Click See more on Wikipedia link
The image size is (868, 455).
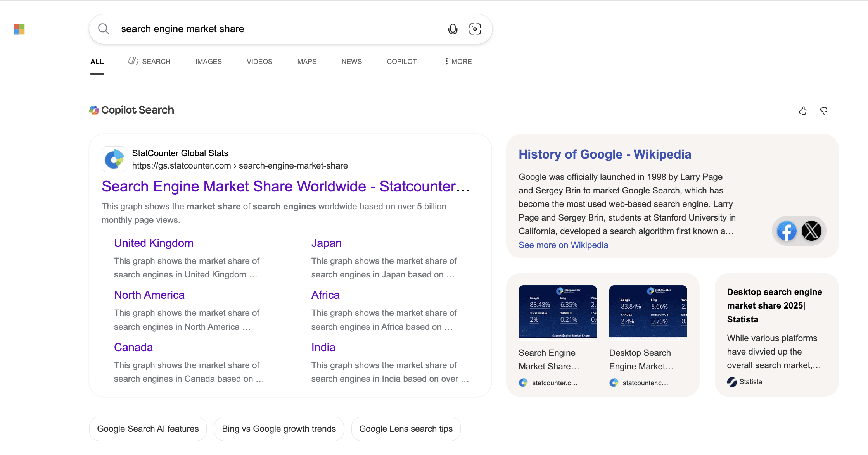563,245
